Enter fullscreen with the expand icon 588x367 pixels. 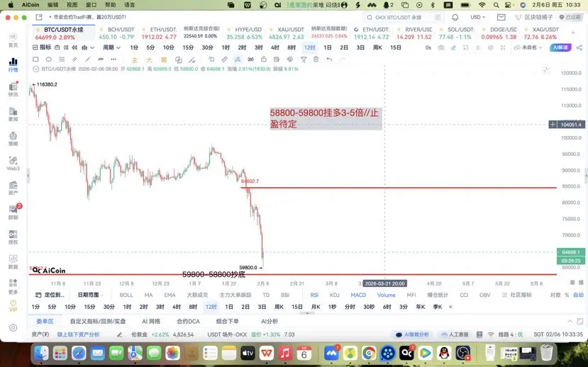pyautogui.click(x=503, y=47)
